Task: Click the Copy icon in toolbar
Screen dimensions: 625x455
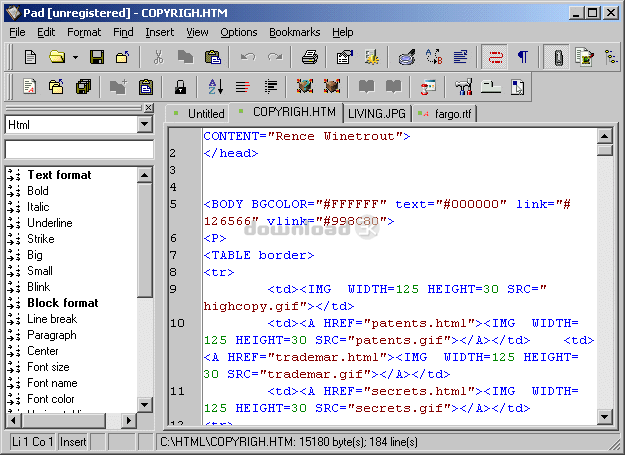Action: 185,57
